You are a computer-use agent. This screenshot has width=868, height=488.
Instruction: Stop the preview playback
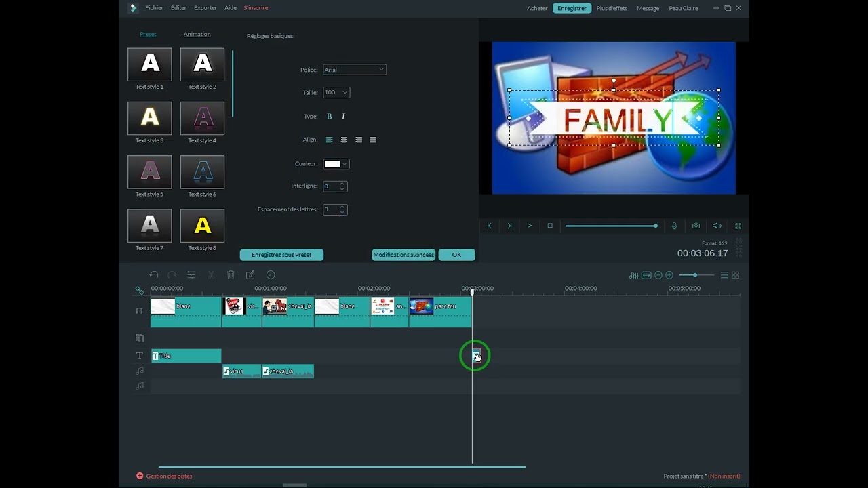(x=550, y=226)
